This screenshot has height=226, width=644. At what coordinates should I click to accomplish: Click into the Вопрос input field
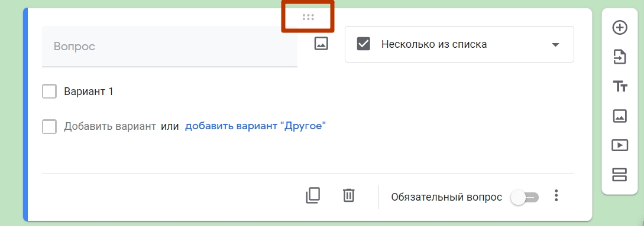(x=170, y=47)
